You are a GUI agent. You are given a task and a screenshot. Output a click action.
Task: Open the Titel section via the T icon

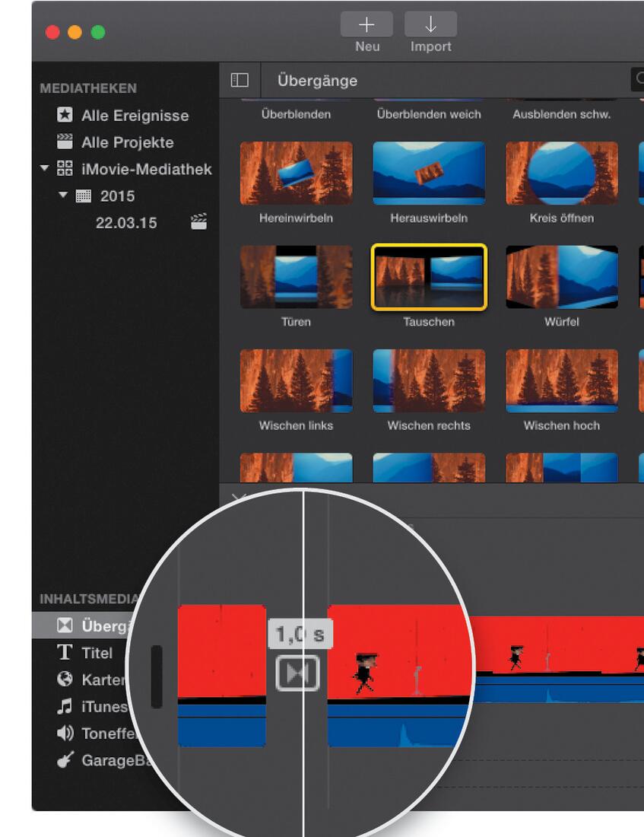click(x=67, y=653)
